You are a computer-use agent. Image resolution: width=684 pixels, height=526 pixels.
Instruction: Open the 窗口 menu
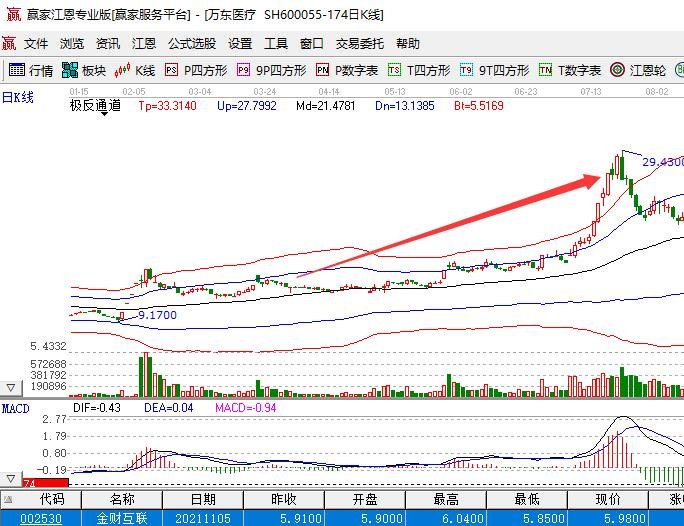(311, 44)
